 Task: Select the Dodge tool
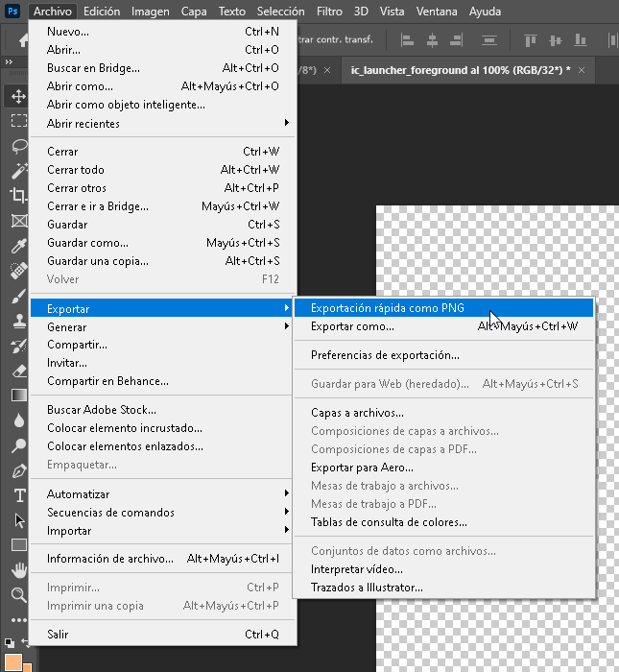coord(18,445)
